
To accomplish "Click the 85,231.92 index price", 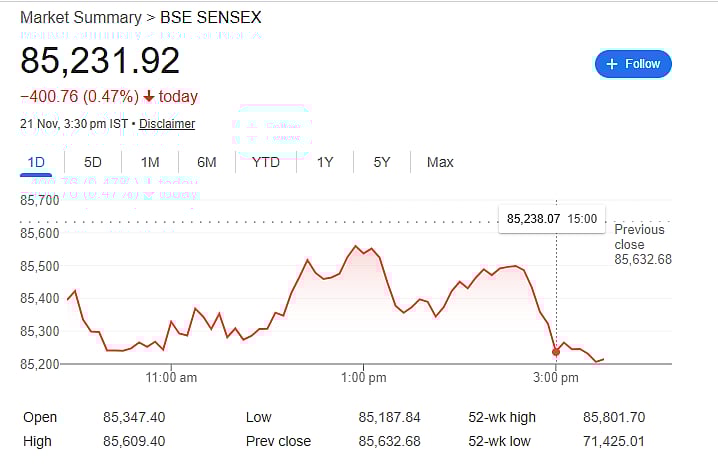I will (x=100, y=61).
